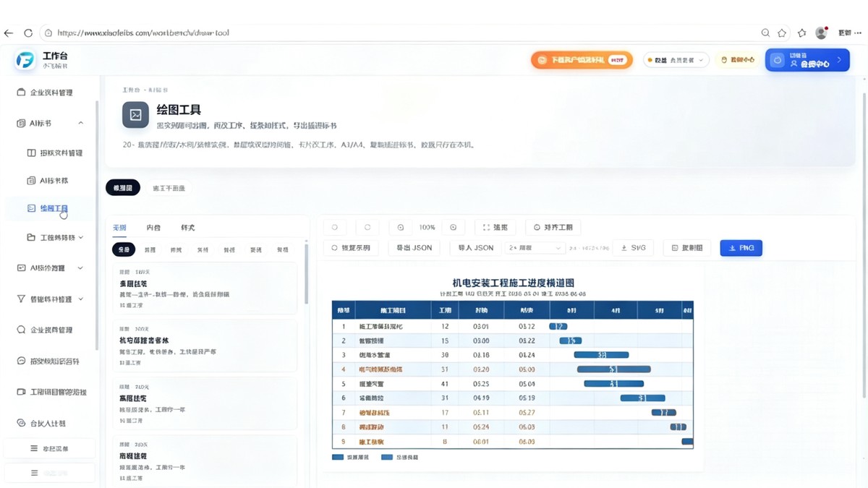Click the 导入 JSON button
The width and height of the screenshot is (868, 488).
tap(476, 248)
